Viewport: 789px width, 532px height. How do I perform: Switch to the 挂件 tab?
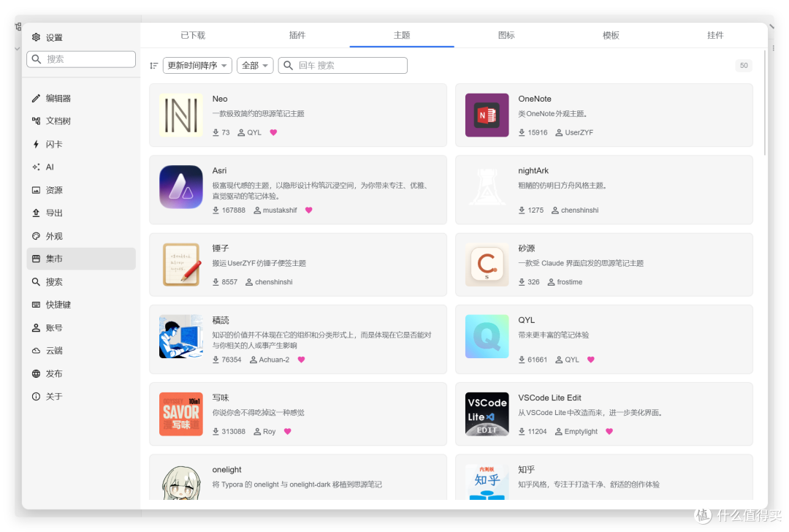point(715,35)
